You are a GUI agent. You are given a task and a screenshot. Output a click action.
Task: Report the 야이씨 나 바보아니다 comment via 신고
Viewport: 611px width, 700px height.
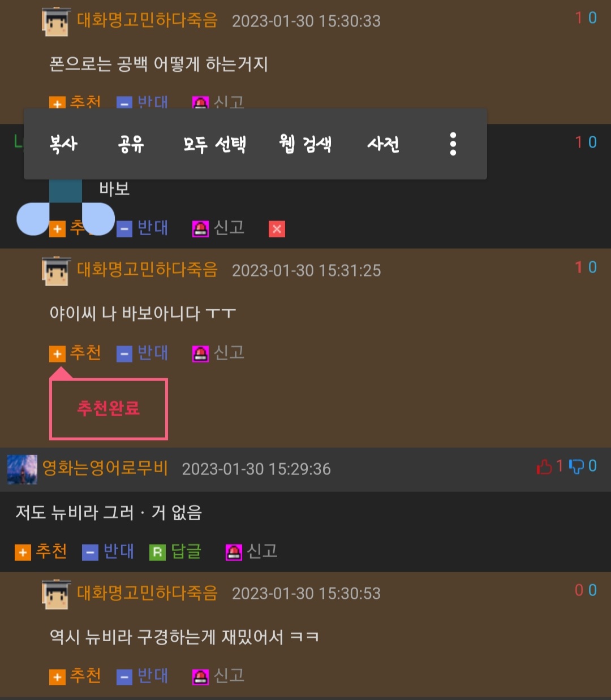tap(218, 353)
